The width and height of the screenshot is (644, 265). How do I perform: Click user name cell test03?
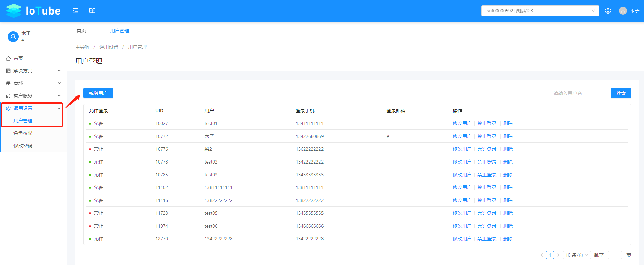211,175
